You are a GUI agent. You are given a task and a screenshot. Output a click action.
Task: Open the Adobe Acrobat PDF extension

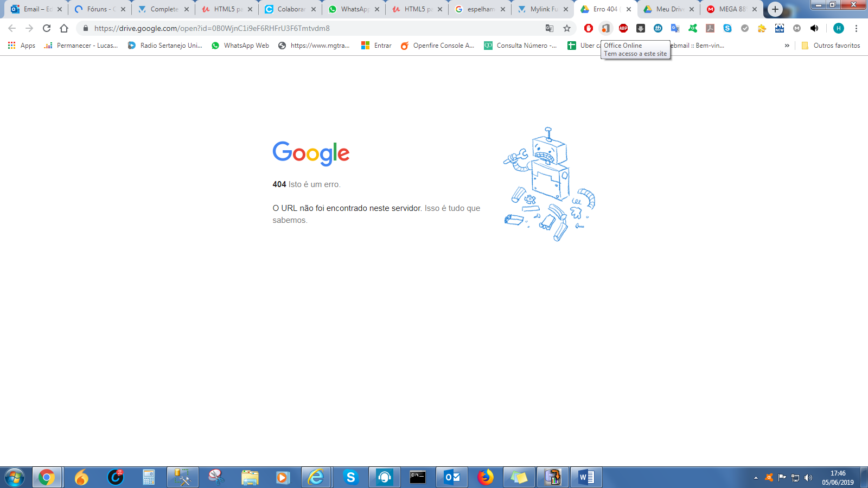[710, 28]
